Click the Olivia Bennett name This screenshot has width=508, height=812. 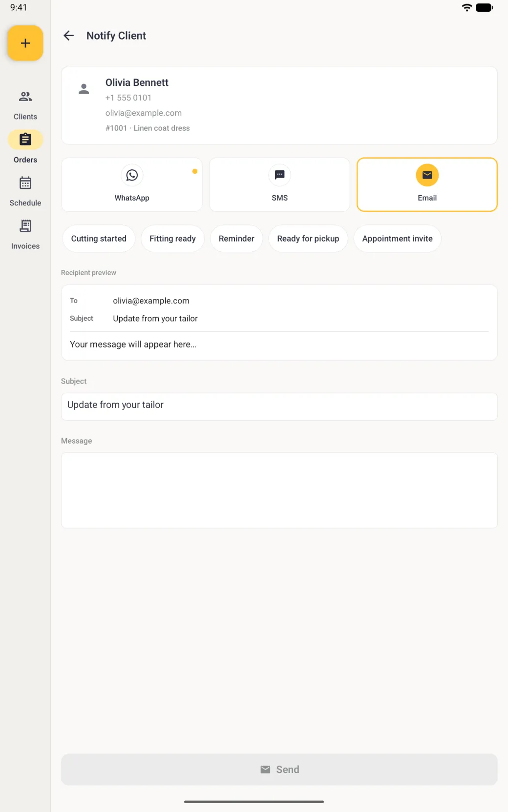click(137, 82)
